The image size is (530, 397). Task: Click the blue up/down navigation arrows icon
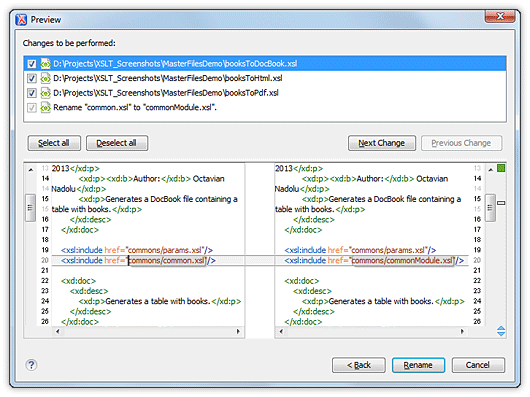501,331
